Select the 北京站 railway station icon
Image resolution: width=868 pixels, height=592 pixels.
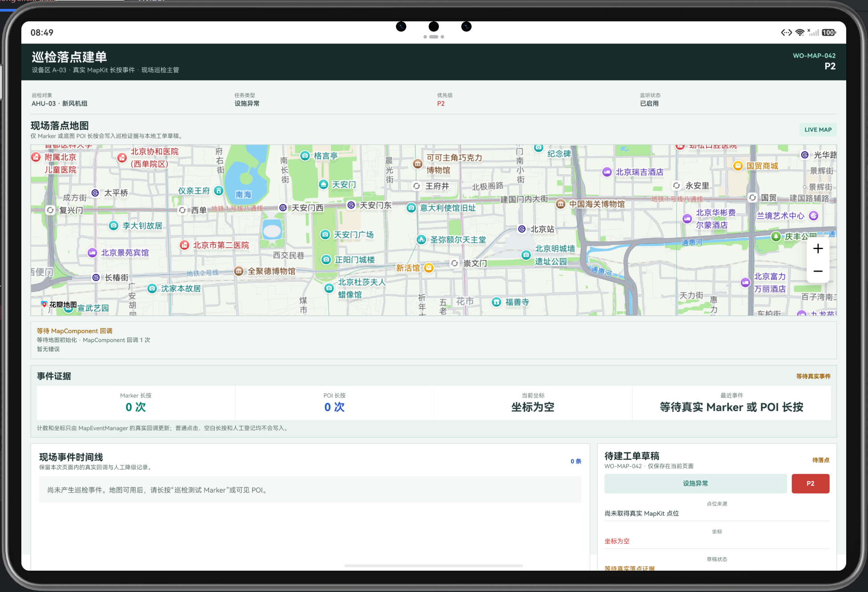point(522,229)
